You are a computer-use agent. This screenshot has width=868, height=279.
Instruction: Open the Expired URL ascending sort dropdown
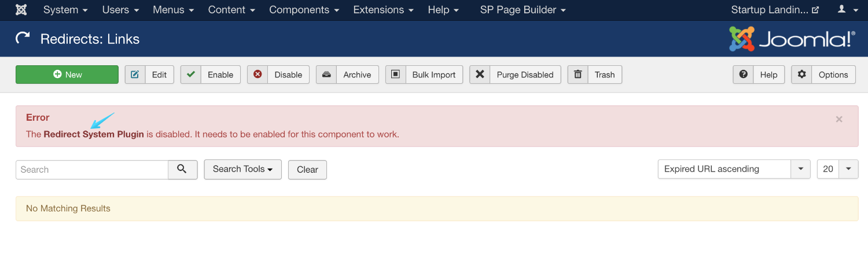734,169
